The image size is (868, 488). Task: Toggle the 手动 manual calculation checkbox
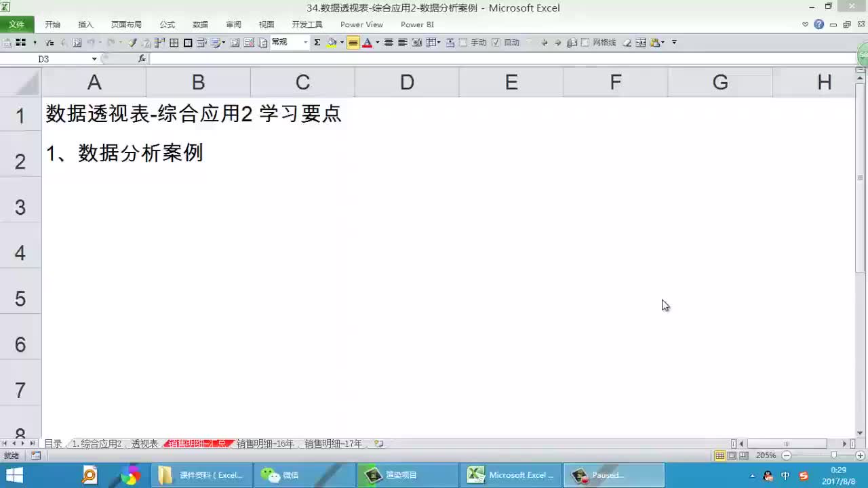tap(463, 43)
